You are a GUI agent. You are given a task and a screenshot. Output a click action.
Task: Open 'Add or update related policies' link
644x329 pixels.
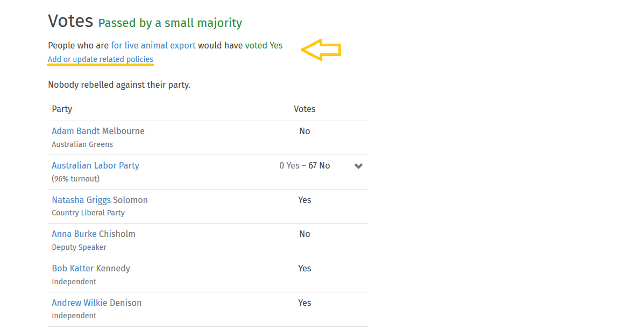101,59
